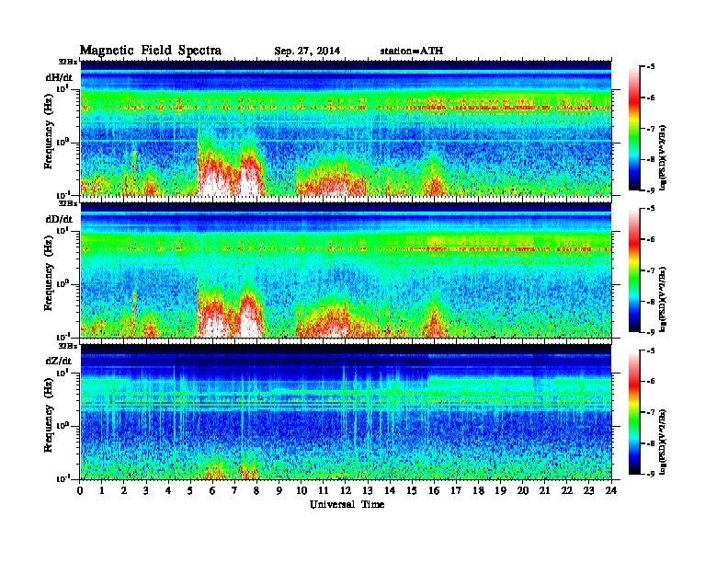Viewport: 728px width, 563px height.
Task: Click hour "7" on the time axis
Action: coord(235,491)
